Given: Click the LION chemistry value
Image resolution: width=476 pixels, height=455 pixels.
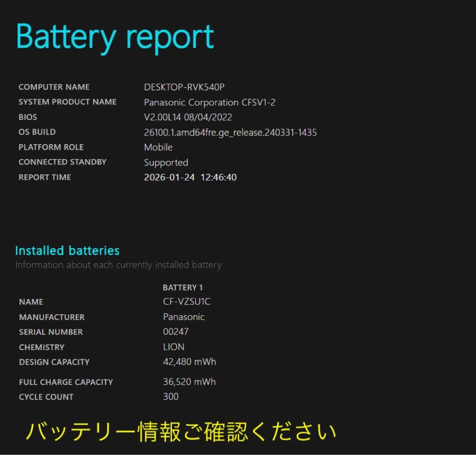Looking at the screenshot, I should pyautogui.click(x=173, y=347).
